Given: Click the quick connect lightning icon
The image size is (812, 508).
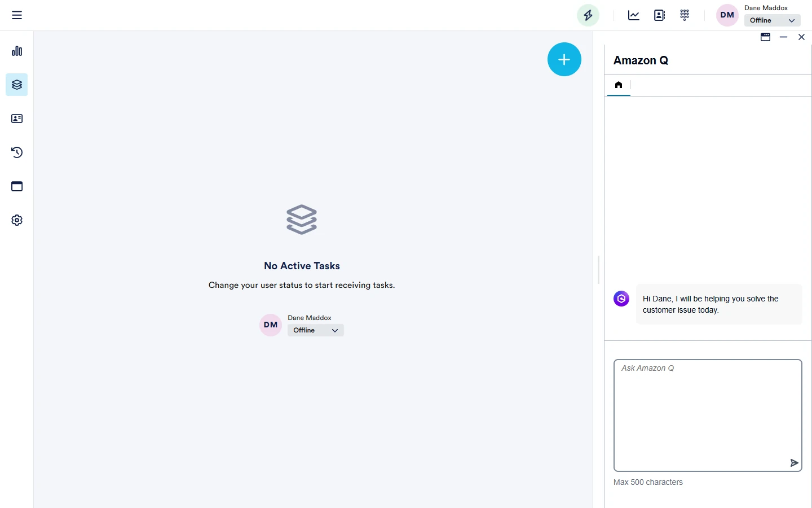Looking at the screenshot, I should 588,15.
